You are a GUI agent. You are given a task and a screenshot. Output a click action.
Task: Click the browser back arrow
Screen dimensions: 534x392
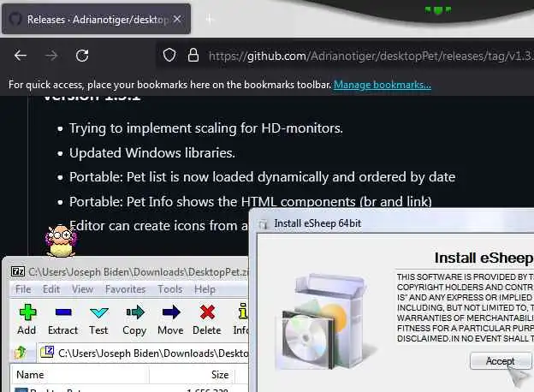click(21, 55)
